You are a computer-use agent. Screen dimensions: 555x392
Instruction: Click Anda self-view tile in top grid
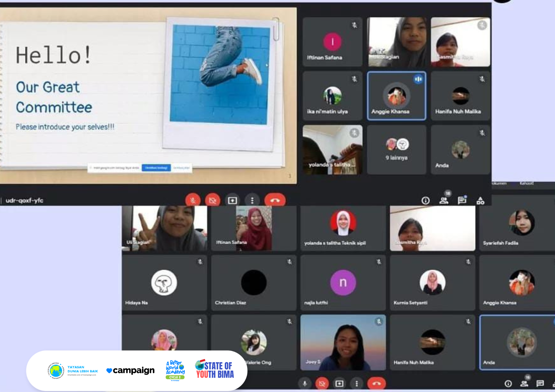coord(460,149)
